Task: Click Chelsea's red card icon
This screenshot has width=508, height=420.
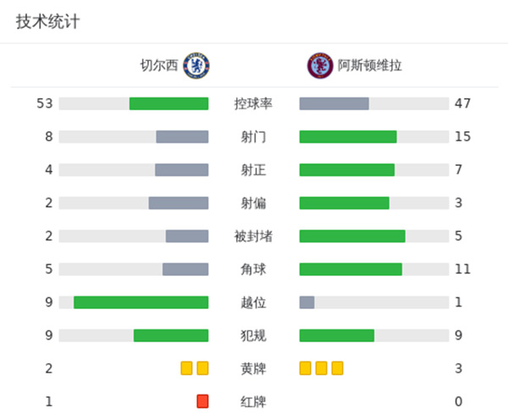Action: pyautogui.click(x=202, y=401)
